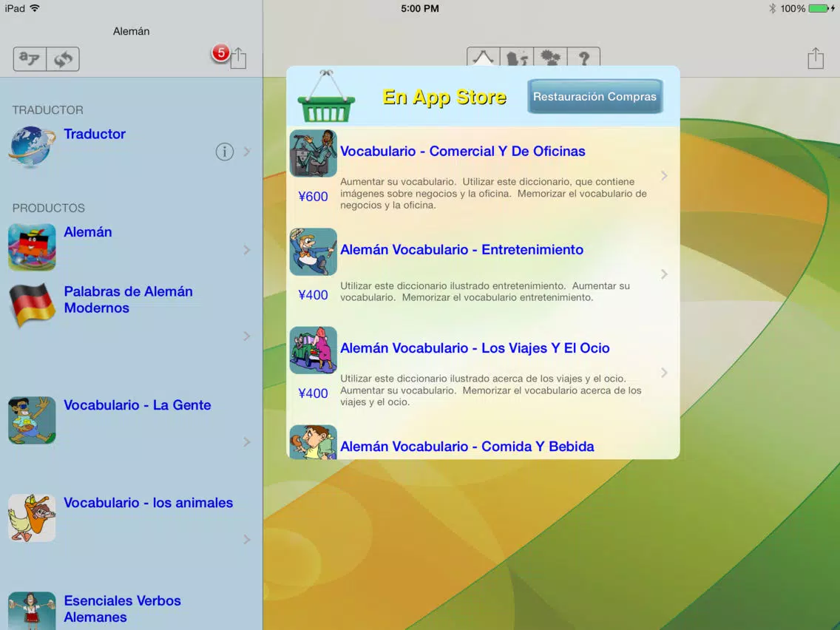Tap the green shopping basket icon
Image resolution: width=840 pixels, height=630 pixels.
click(x=325, y=96)
